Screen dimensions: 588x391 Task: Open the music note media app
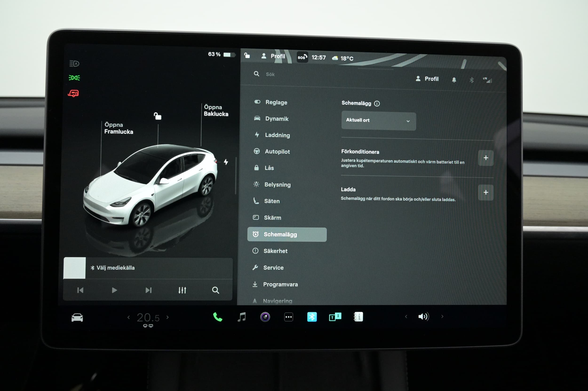click(x=242, y=317)
